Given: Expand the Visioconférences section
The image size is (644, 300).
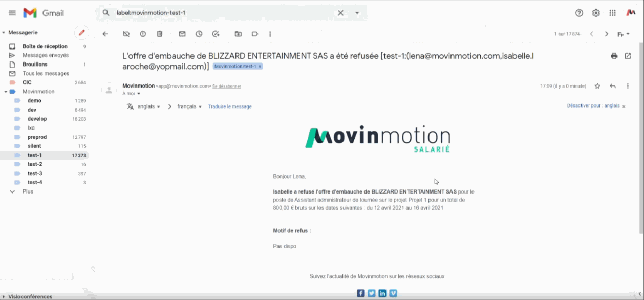Looking at the screenshot, I should click(4, 296).
